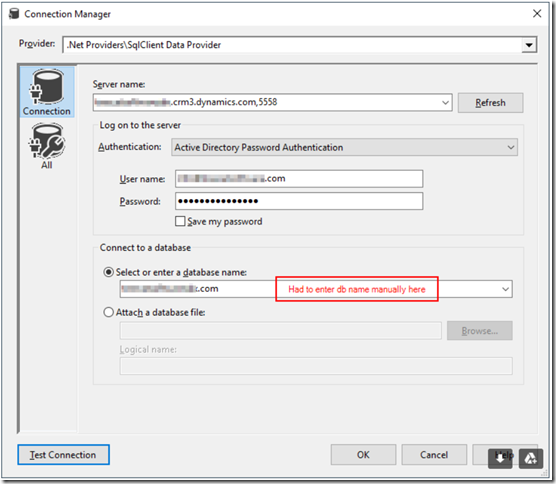
Task: Click the Refresh button
Action: click(490, 103)
